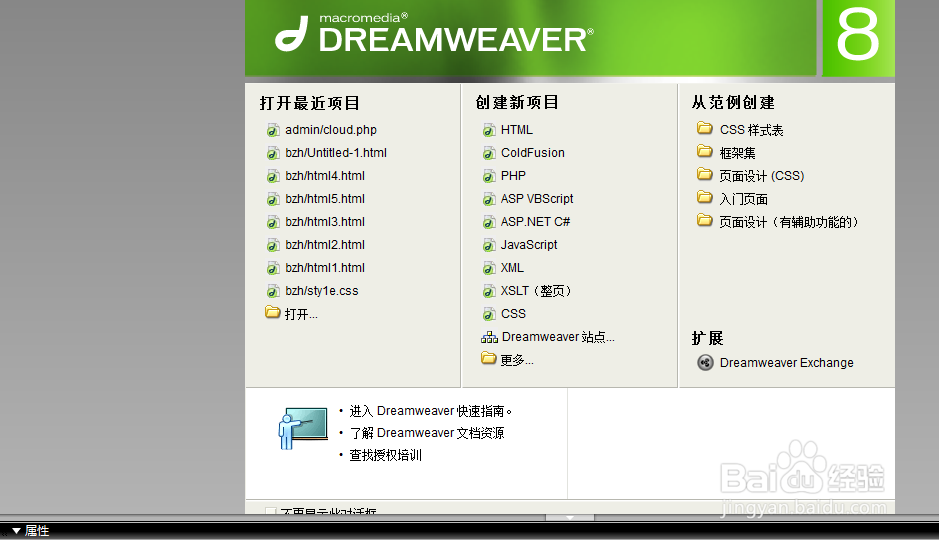Collapse the 属性 panel using its triangle

pos(16,530)
